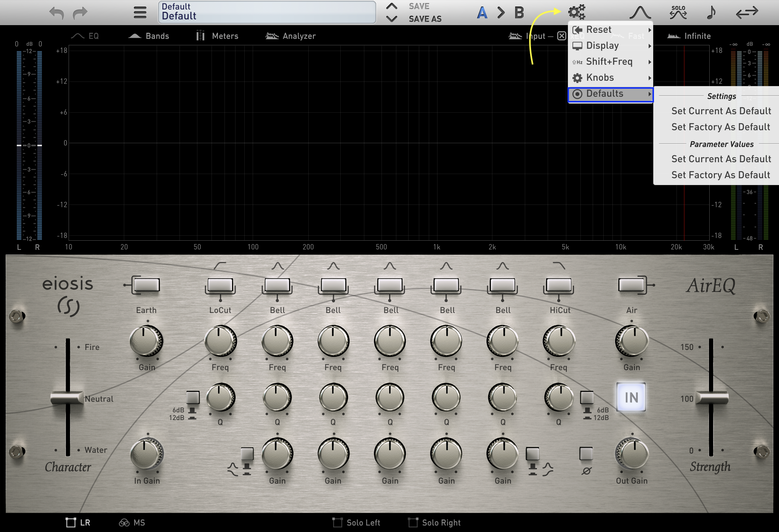The height and width of the screenshot is (532, 779).
Task: Toggle the LoCut 6dB/12dB slope switch
Action: pyautogui.click(x=193, y=397)
